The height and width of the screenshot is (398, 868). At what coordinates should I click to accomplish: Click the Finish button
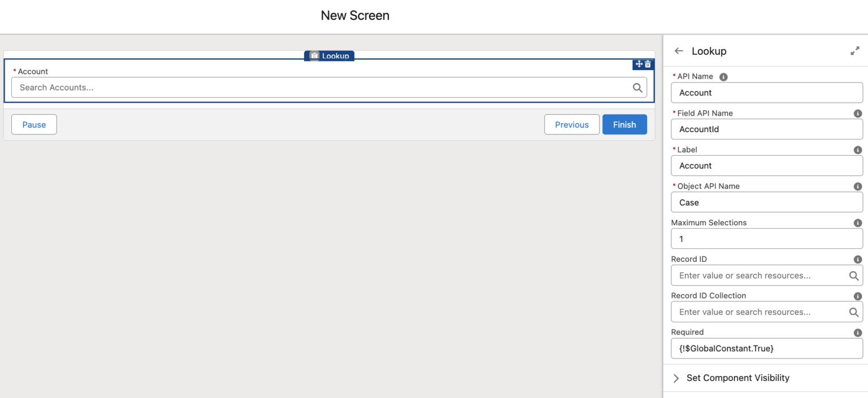(624, 124)
